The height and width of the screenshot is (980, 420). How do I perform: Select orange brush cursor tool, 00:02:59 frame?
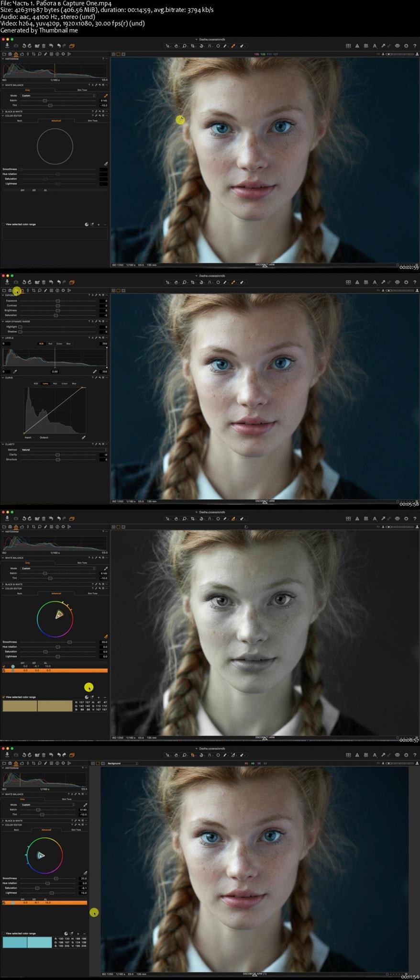(233, 46)
